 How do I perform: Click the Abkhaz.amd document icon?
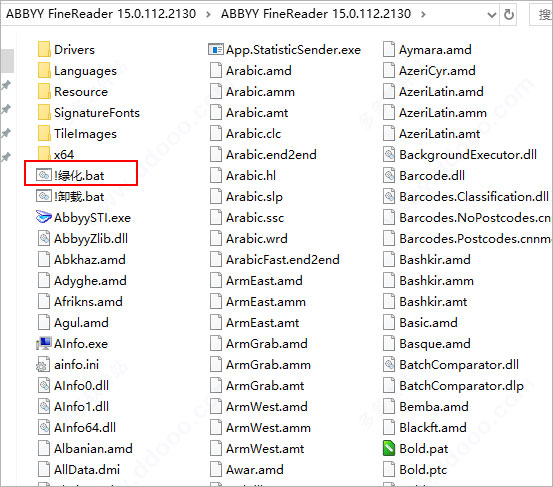(x=44, y=260)
